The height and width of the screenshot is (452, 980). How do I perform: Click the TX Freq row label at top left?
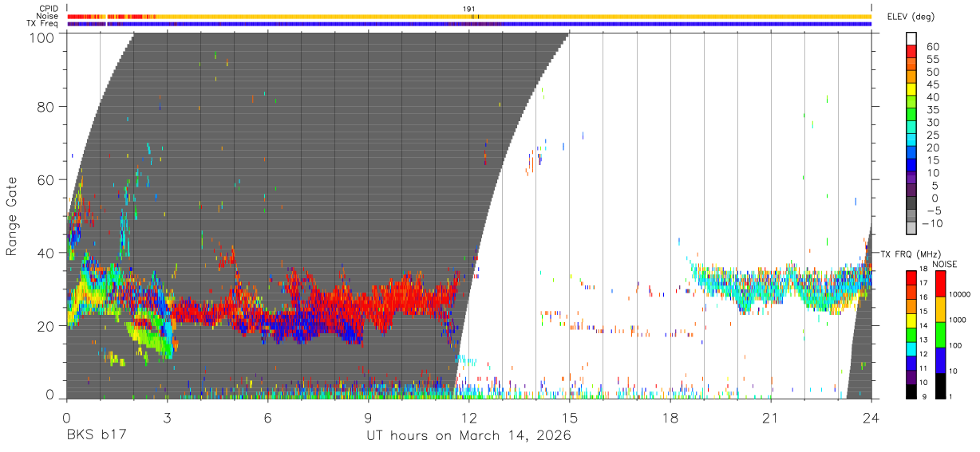pos(43,23)
